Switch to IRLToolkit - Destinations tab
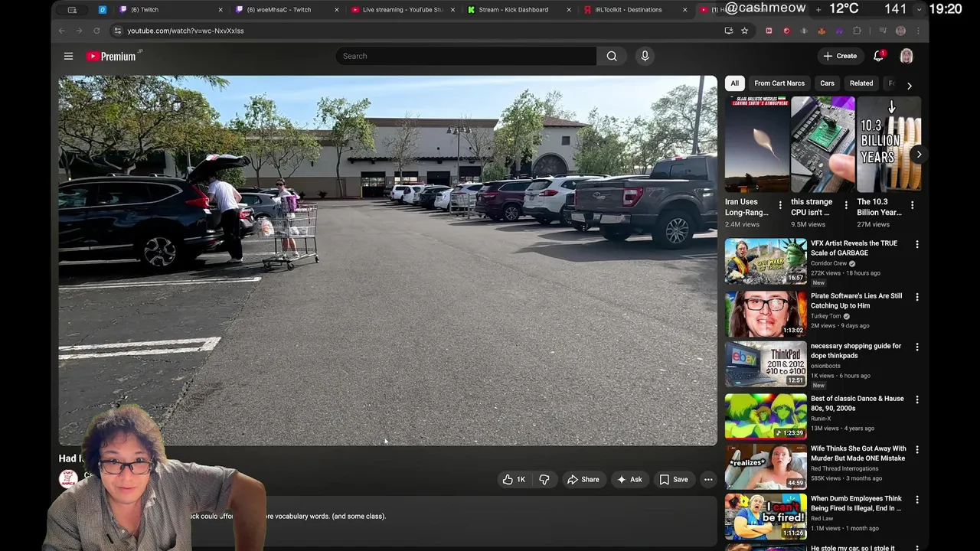The image size is (980, 551). tap(635, 10)
